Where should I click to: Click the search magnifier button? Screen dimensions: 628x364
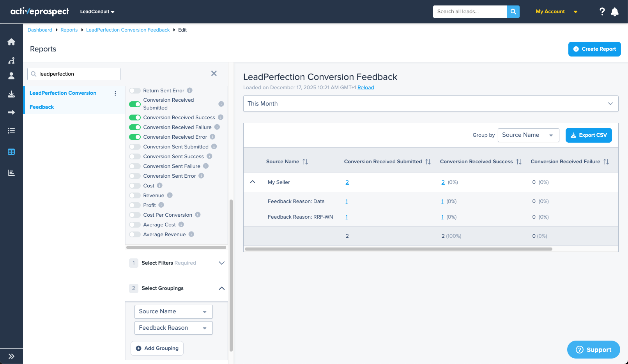[x=513, y=12]
